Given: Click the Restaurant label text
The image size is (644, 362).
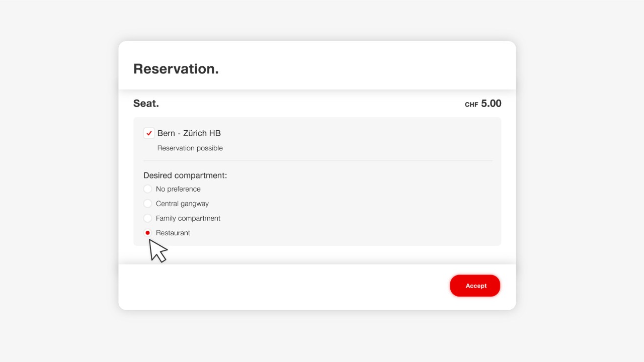Looking at the screenshot, I should [173, 232].
